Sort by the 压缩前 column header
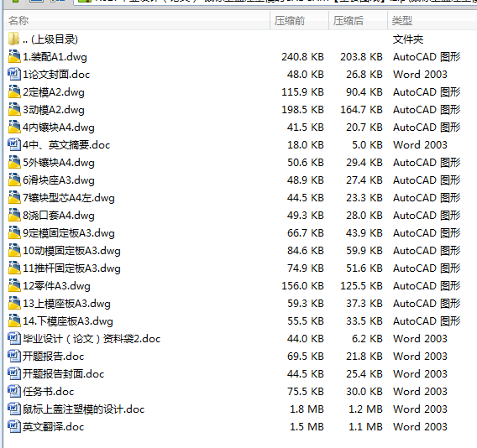Image resolution: width=477 pixels, height=448 pixels. click(x=299, y=20)
